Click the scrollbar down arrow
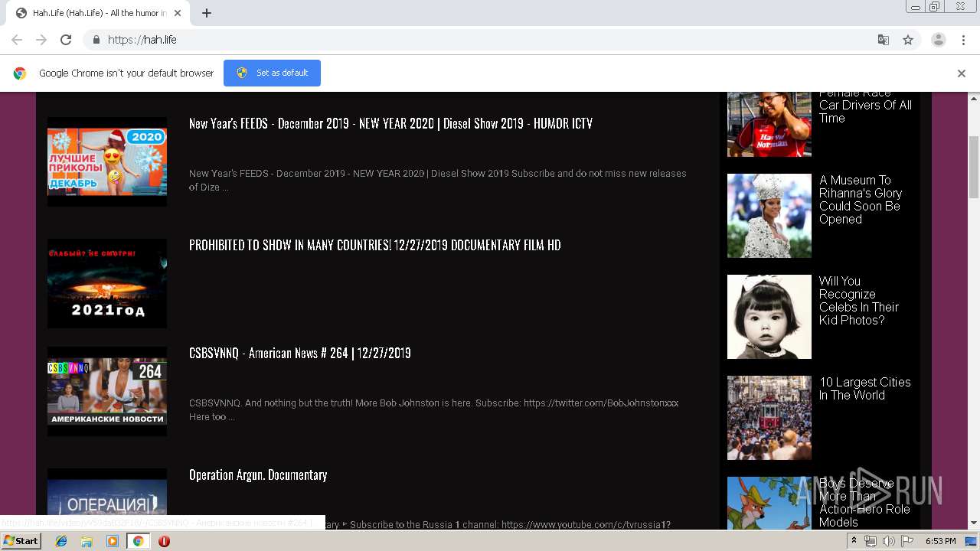This screenshot has width=980, height=551. [x=974, y=523]
